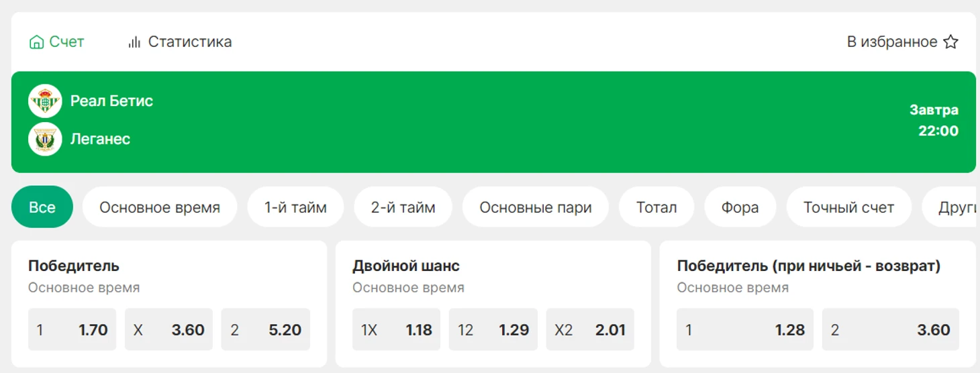Image resolution: width=980 pixels, height=373 pixels.
Task: Click the star icon to add favorite
Action: click(950, 42)
